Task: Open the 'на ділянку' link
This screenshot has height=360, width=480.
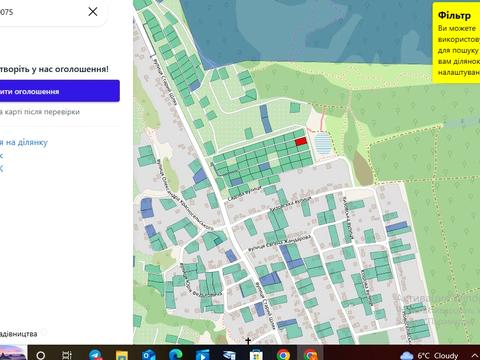Action: 24,142
